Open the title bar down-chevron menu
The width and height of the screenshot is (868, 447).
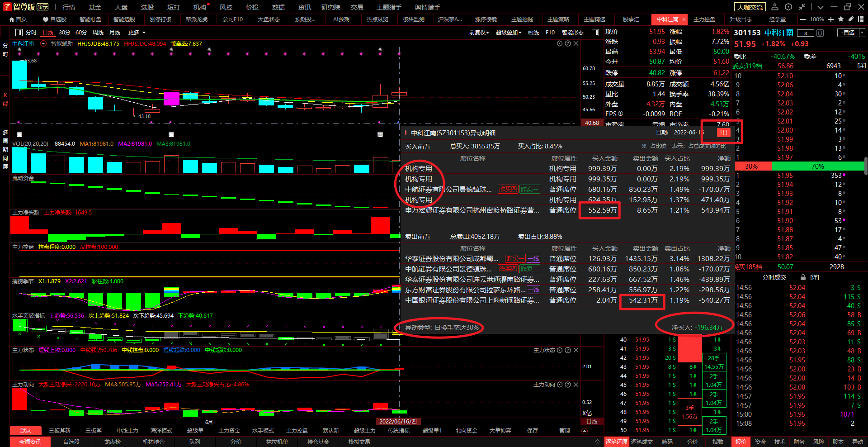tap(821, 7)
